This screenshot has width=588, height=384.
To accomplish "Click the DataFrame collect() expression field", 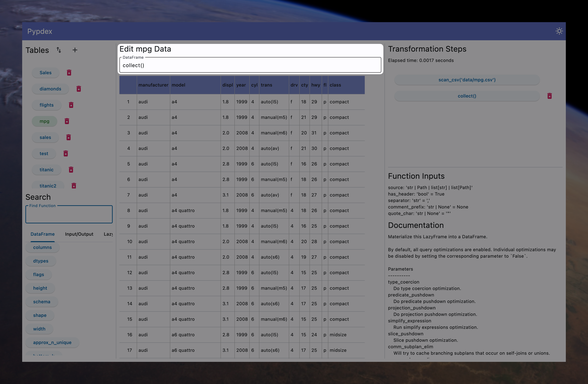I will coord(250,66).
